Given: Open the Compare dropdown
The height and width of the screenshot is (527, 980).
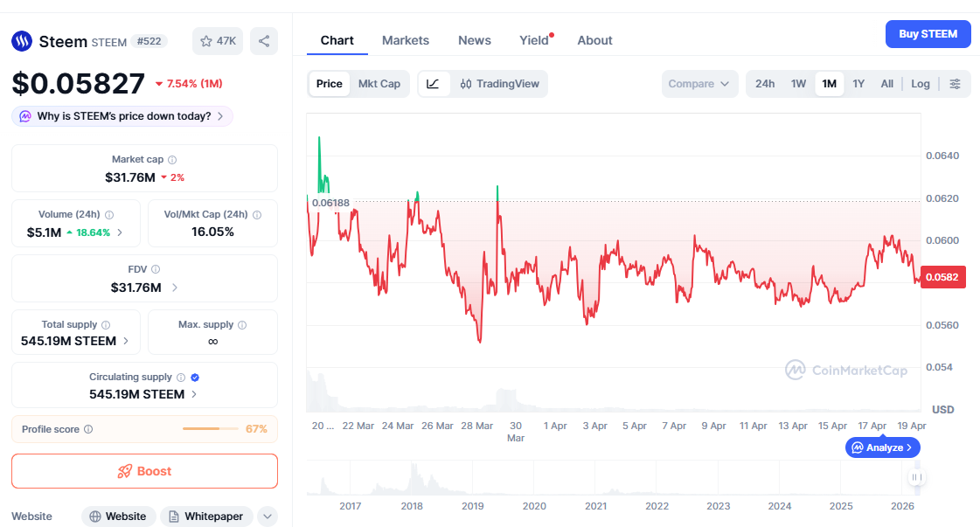Looking at the screenshot, I should click(699, 84).
